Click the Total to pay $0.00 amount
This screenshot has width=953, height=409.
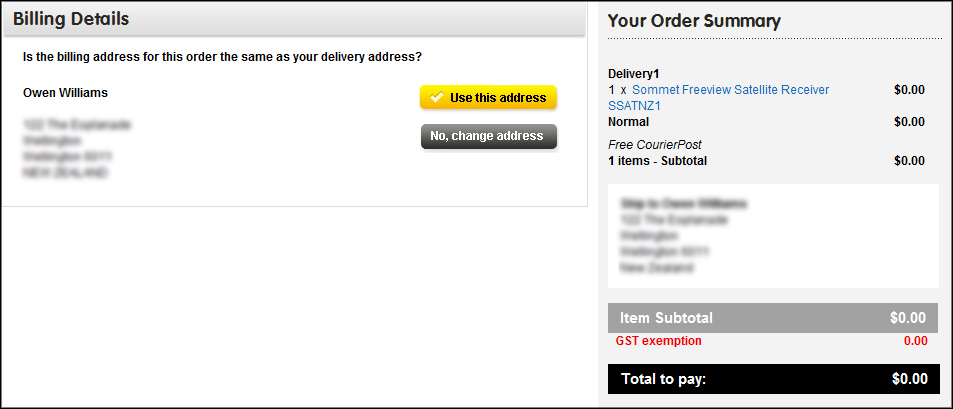pyautogui.click(x=909, y=379)
